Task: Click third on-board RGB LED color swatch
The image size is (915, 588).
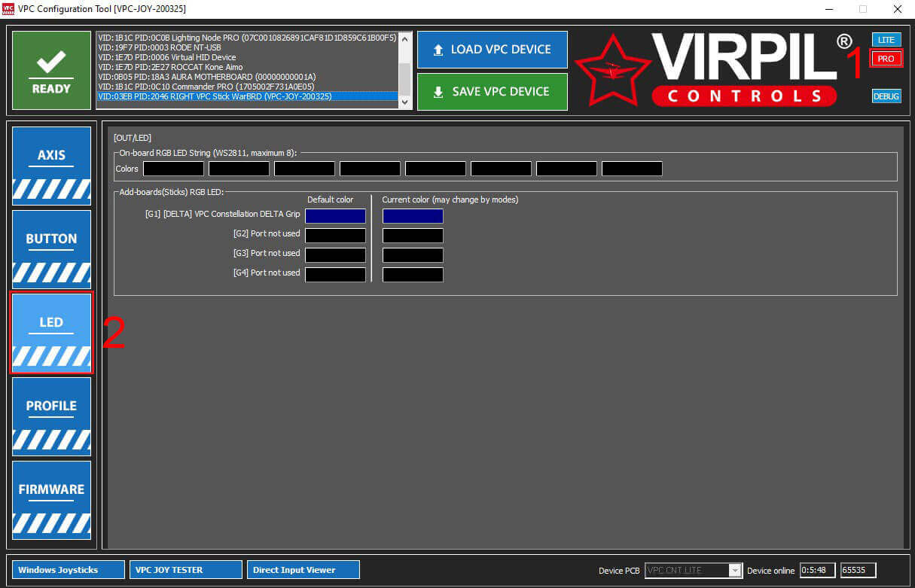Action: coord(304,169)
